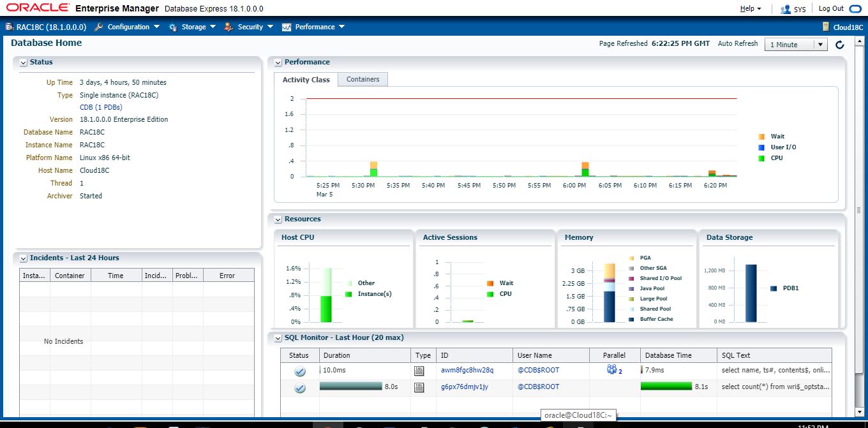Click the oracle@Cloud18C:~ taskbar tooltip
Screen dimensions: 868x428
578,415
